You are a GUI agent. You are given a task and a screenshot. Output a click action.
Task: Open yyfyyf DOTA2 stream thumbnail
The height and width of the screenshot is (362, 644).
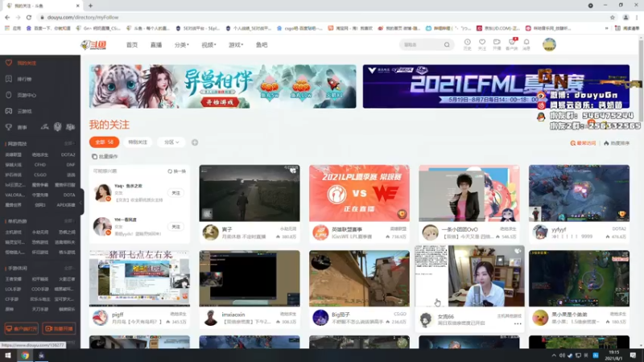click(579, 193)
